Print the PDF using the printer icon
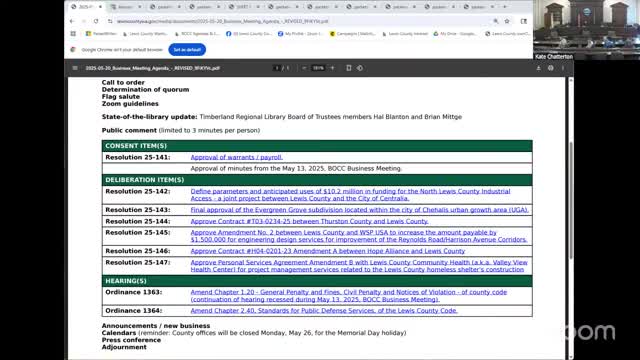 pyautogui.click(x=551, y=68)
